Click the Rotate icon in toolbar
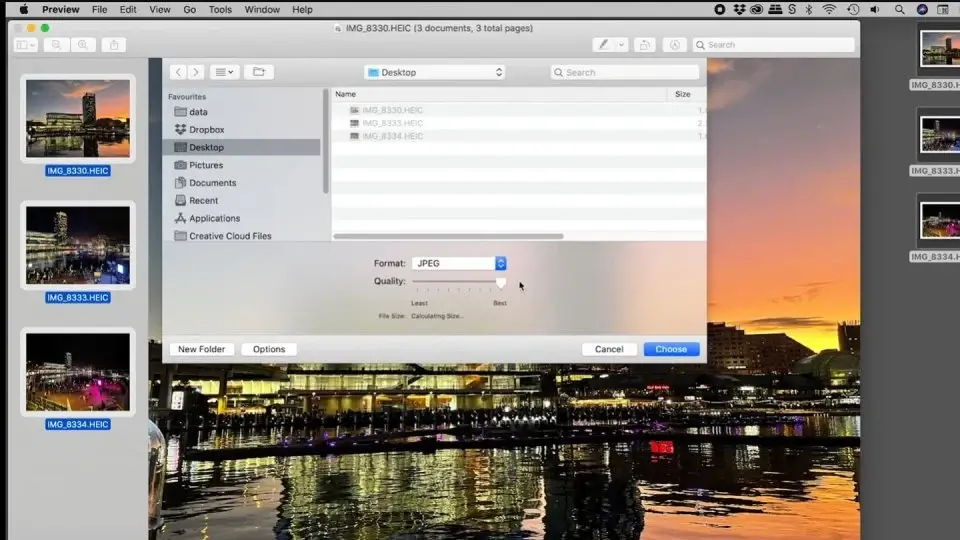 (644, 45)
